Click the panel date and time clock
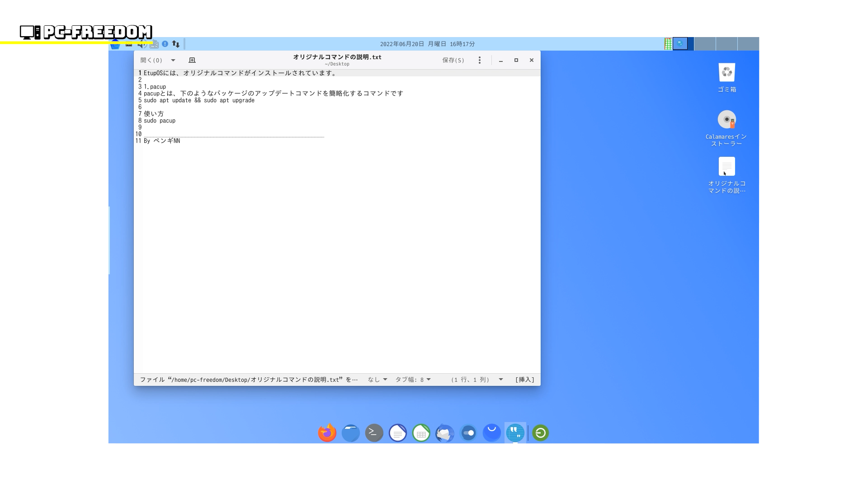This screenshot has width=868, height=488. [427, 44]
